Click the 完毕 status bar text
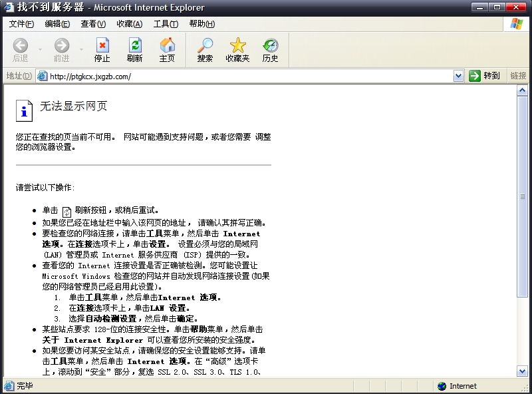 (x=25, y=386)
